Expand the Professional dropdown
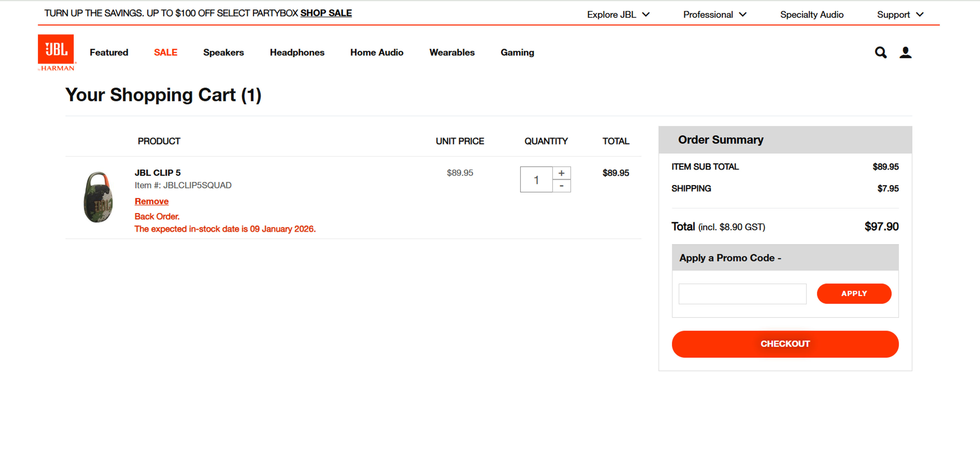980x470 pixels. (x=715, y=15)
